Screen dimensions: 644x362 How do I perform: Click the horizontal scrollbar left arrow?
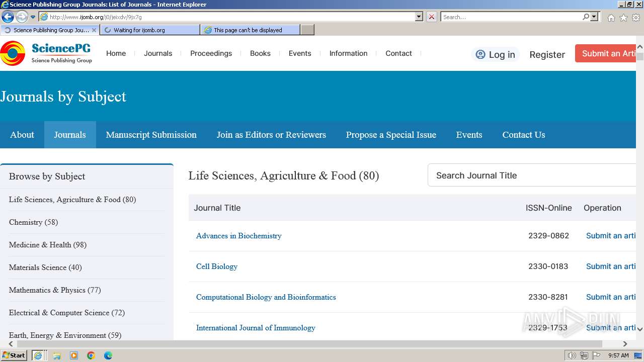click(x=11, y=344)
